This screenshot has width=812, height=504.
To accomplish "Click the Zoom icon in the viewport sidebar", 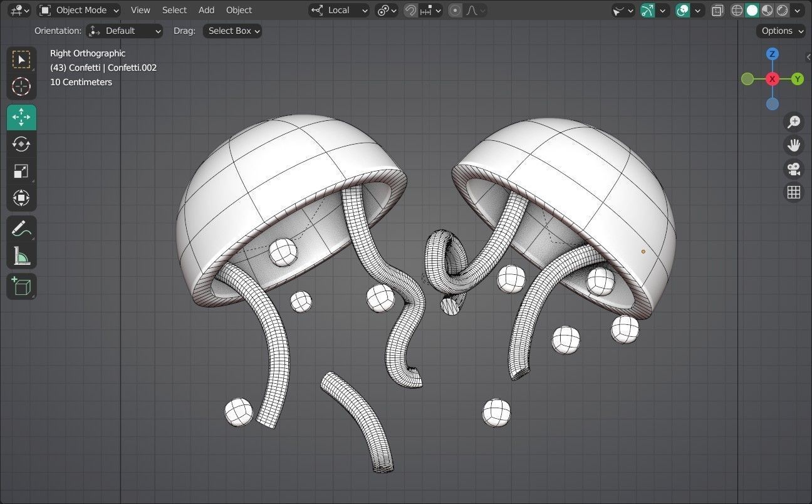I will [x=794, y=121].
